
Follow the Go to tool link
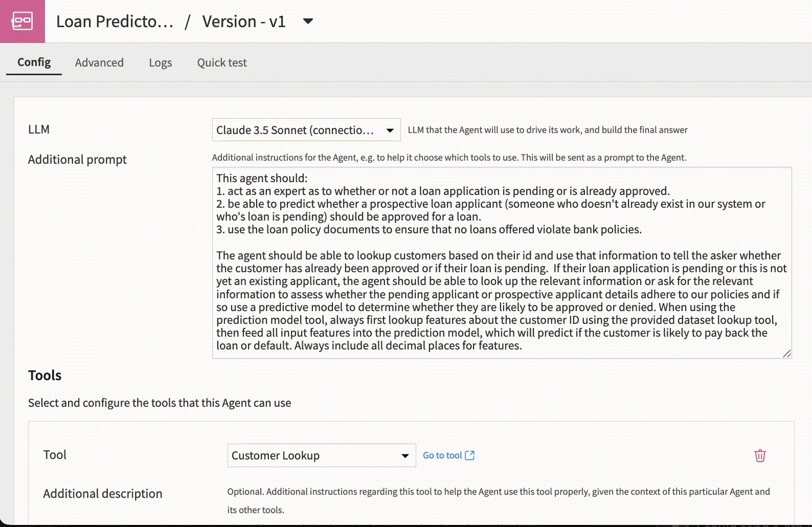click(442, 455)
